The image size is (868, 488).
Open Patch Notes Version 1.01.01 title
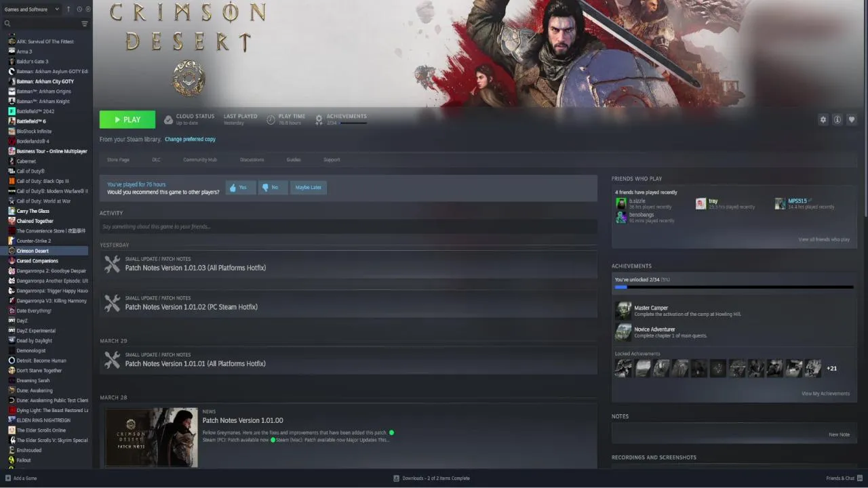click(195, 364)
